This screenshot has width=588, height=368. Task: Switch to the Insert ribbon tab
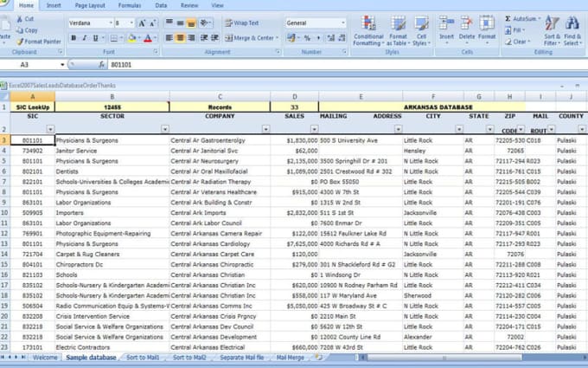point(54,6)
